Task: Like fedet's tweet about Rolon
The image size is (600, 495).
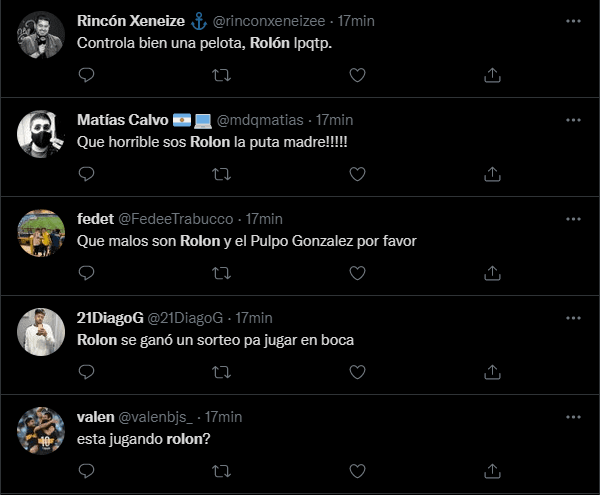Action: (x=357, y=272)
